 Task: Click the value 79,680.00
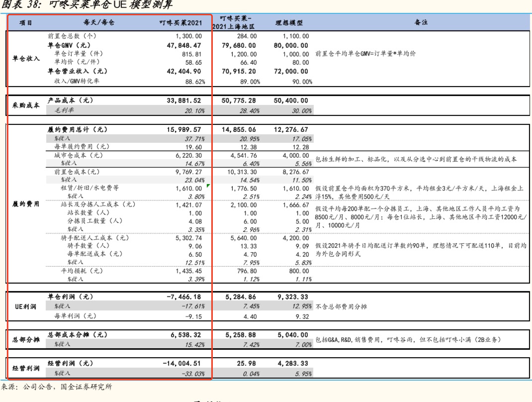[239, 45]
